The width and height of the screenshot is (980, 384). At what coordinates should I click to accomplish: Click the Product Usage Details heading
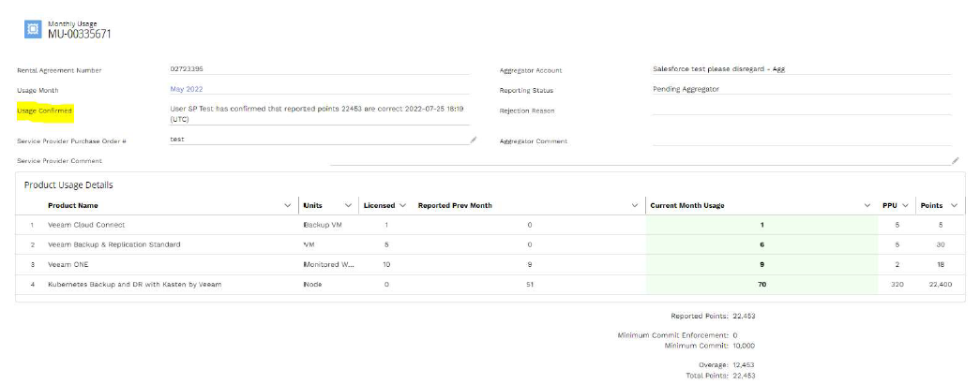(x=68, y=185)
